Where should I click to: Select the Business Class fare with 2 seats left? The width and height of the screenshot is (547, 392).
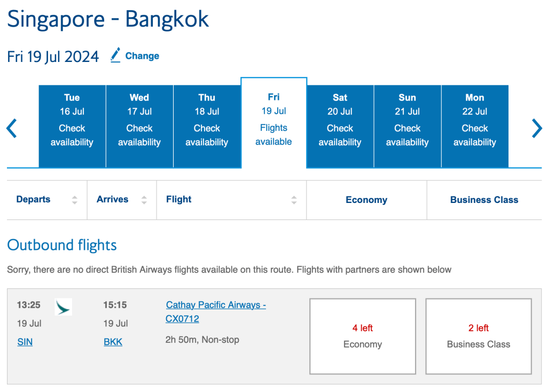click(x=478, y=336)
